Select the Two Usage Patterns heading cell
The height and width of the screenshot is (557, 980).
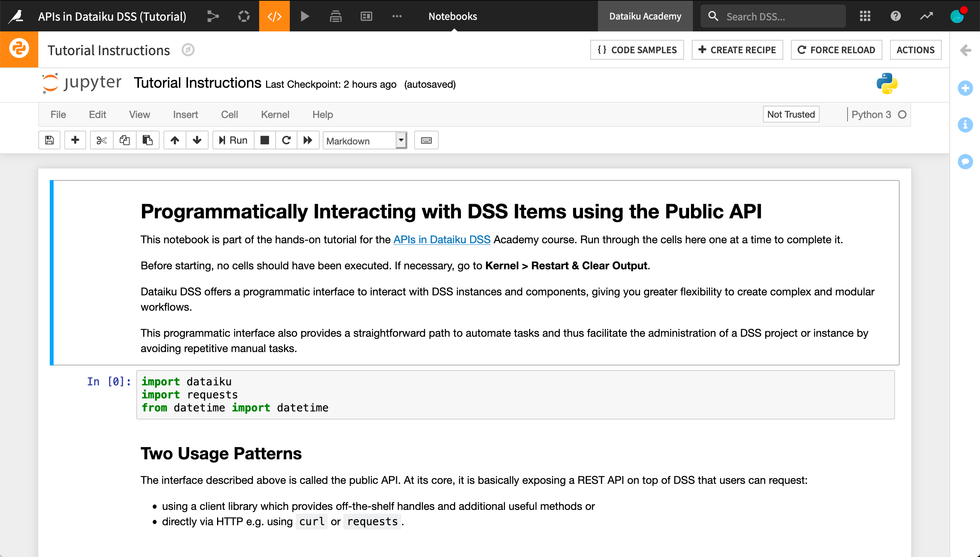click(x=221, y=454)
